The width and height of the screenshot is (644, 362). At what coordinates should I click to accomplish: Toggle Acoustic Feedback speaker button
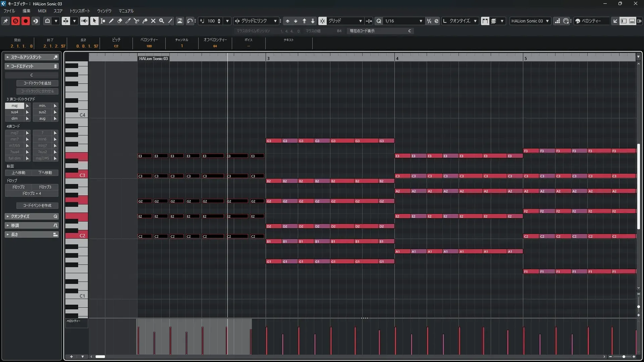84,21
